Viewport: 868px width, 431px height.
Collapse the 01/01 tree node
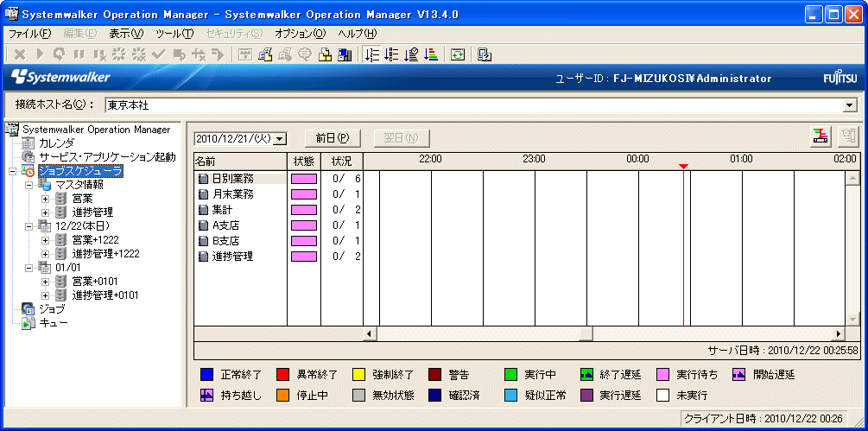coord(29,268)
